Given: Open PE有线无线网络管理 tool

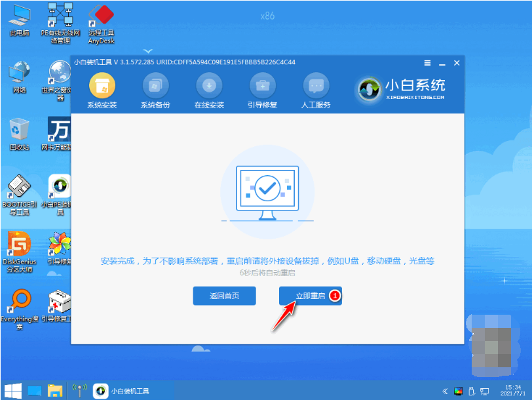Looking at the screenshot, I should click(60, 16).
